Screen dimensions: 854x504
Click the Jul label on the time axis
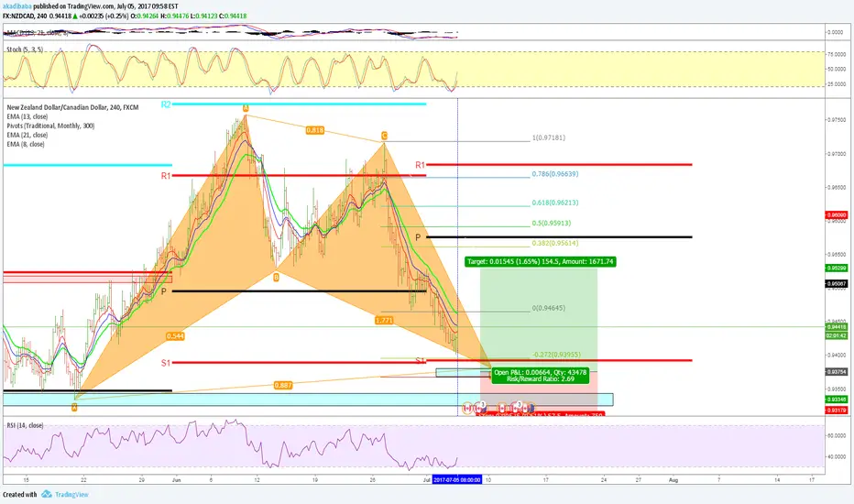(x=426, y=480)
